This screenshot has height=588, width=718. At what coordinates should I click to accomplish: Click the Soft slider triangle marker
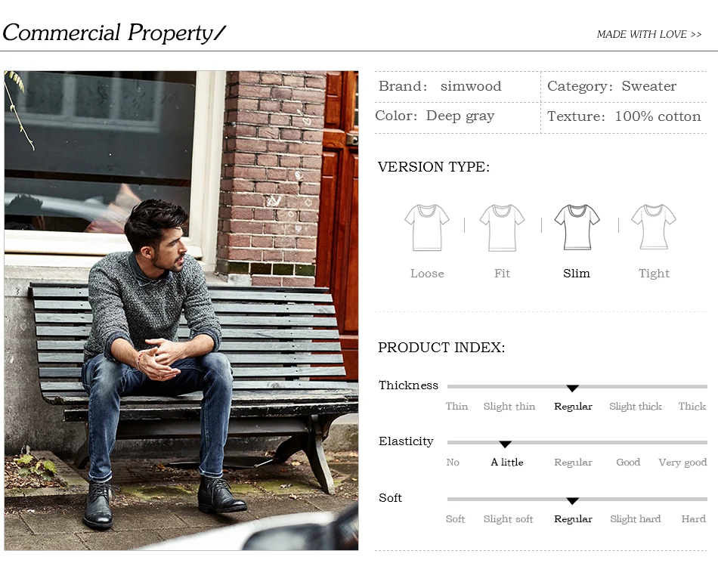(x=572, y=501)
